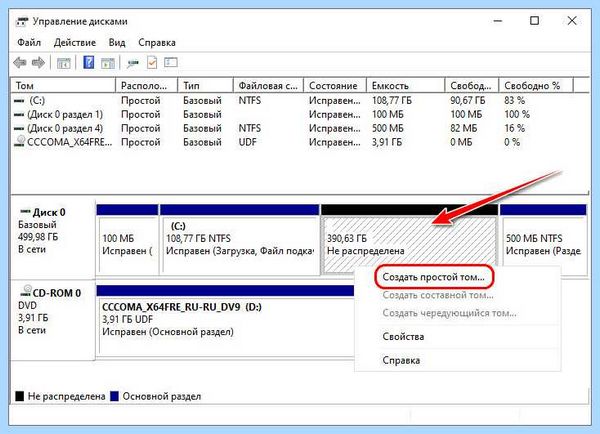Open the Действие menu
This screenshot has width=600, height=434.
[75, 42]
